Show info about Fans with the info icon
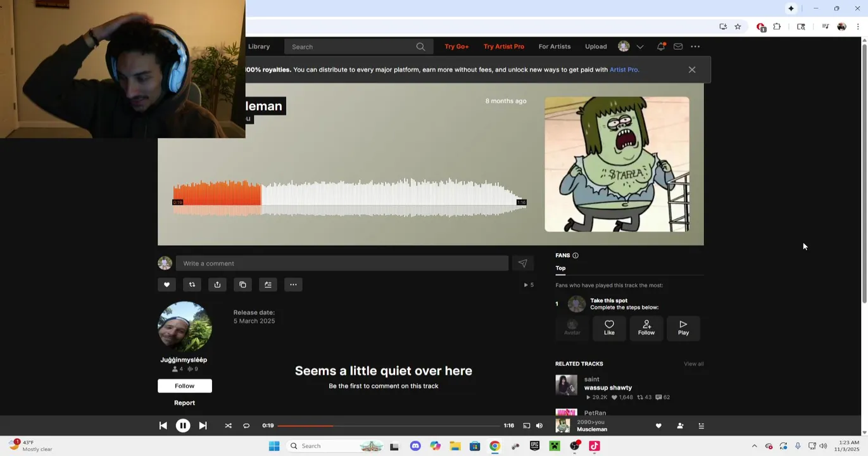The height and width of the screenshot is (456, 868). 576,255
